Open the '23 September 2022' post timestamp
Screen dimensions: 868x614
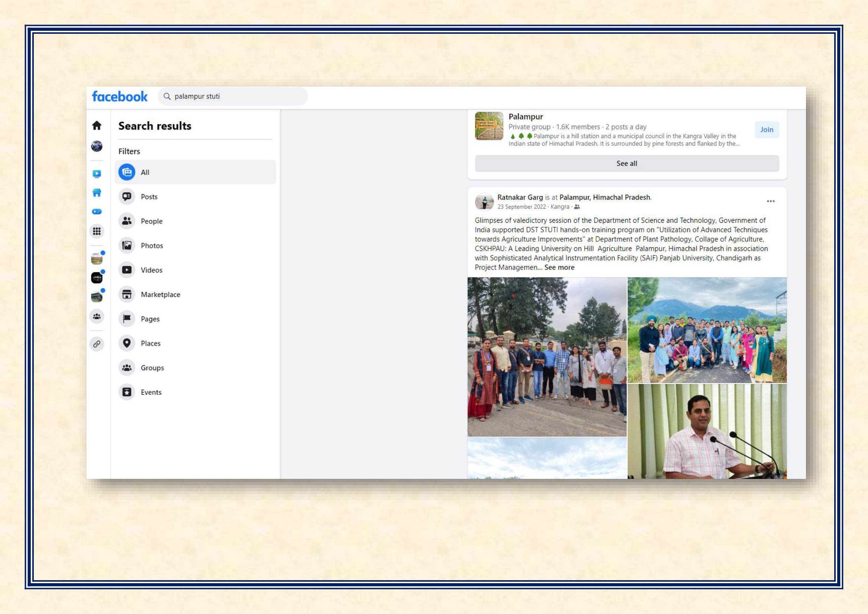[521, 207]
